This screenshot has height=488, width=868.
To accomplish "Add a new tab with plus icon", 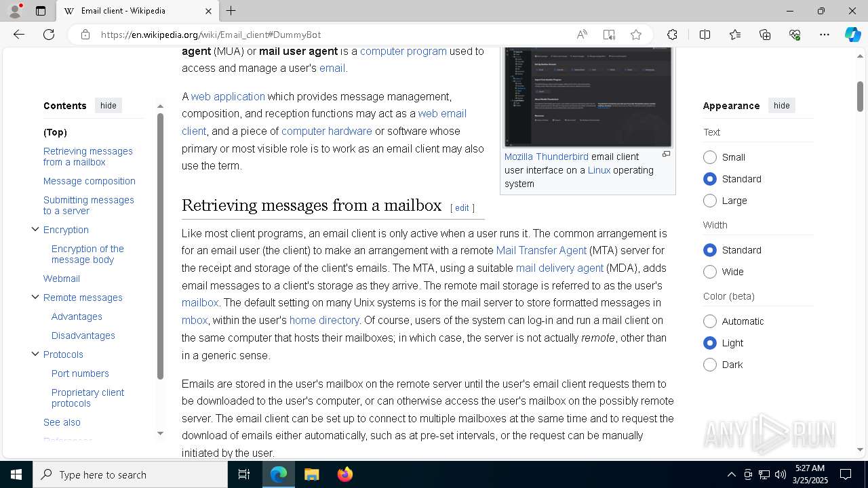I will click(x=231, y=11).
